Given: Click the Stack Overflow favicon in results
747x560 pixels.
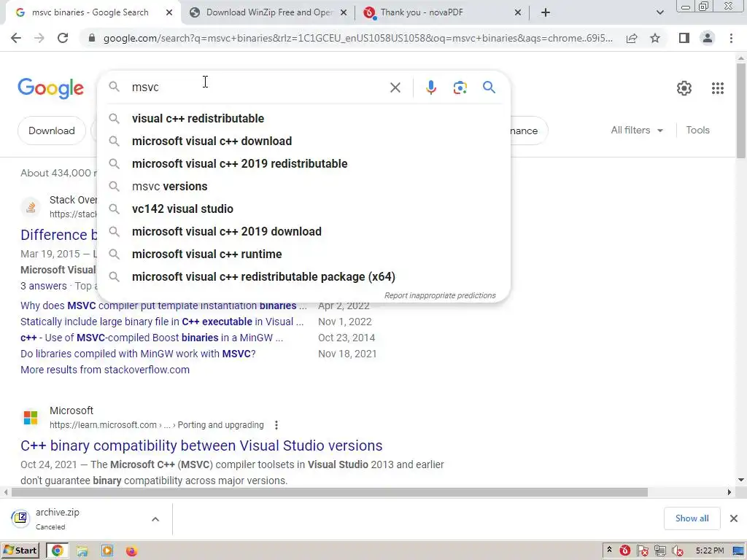Looking at the screenshot, I should coord(31,207).
